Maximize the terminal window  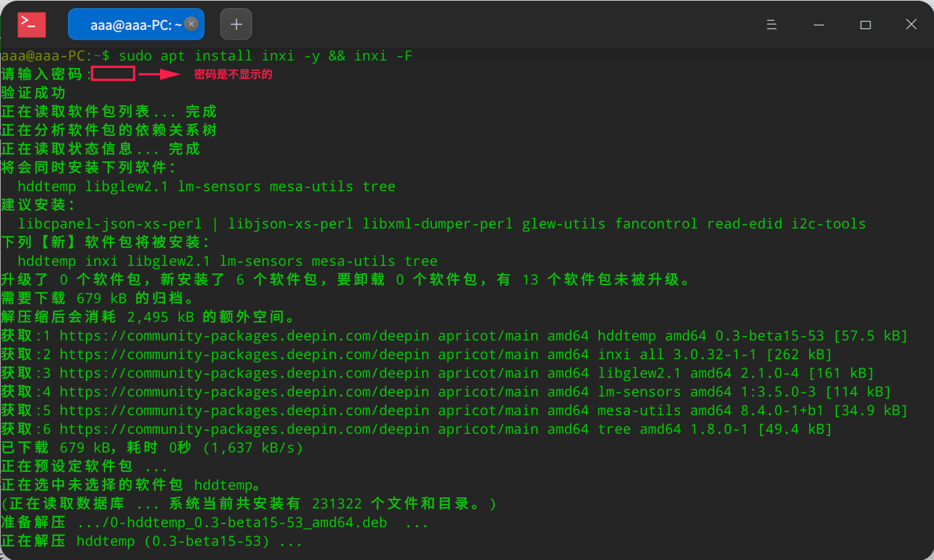coord(865,24)
